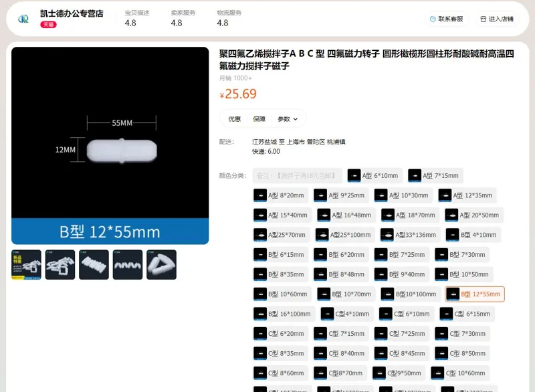
Task: Choose variant A型 6*10mm
Action: pyautogui.click(x=374, y=175)
